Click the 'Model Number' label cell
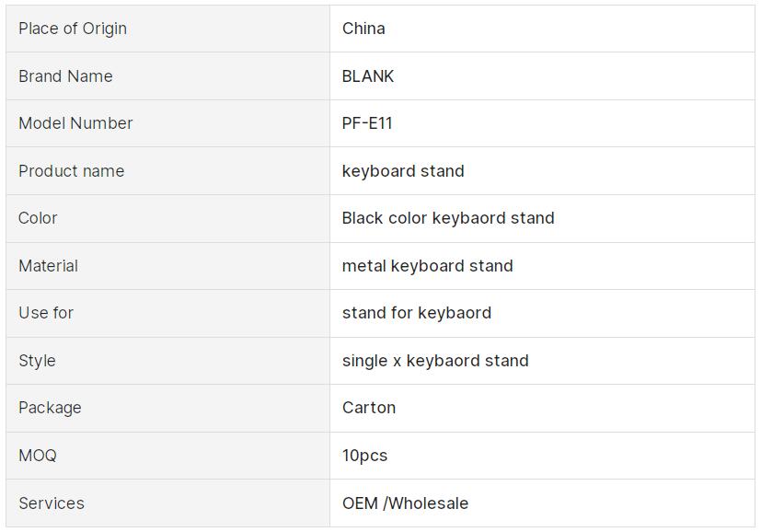 pyautogui.click(x=75, y=123)
